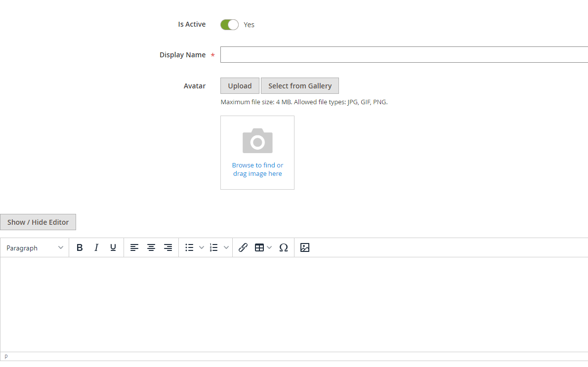The image size is (588, 367).
Task: Toggle the Is Active switch
Action: point(229,25)
